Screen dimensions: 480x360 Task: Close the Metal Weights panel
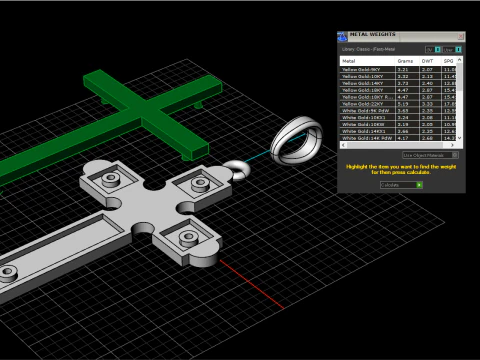click(x=461, y=36)
